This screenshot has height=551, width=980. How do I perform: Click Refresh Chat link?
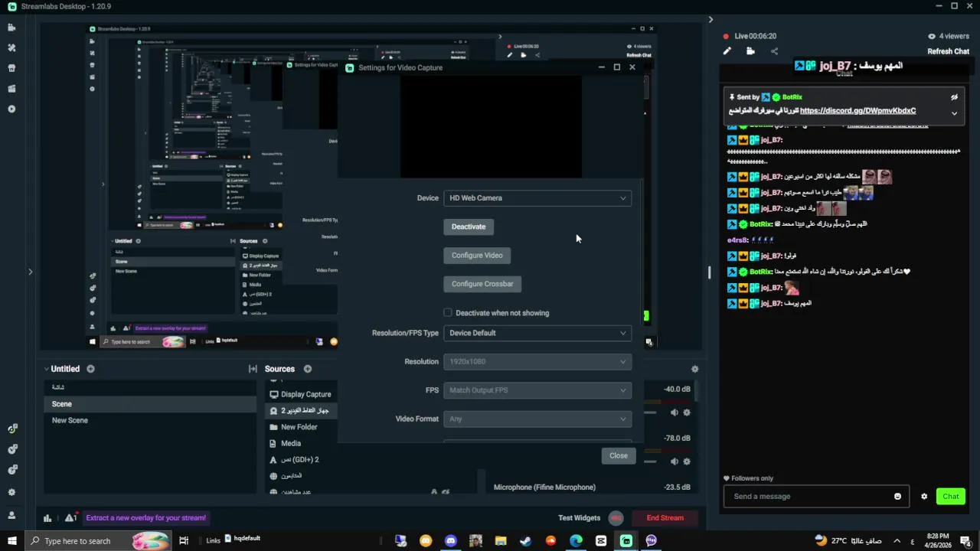(x=948, y=51)
